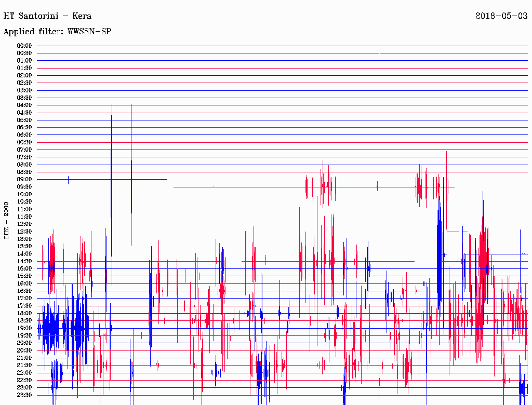Screen dimensions: 532x405
Task: Select the 03:00 time label
Action: click(x=24, y=90)
